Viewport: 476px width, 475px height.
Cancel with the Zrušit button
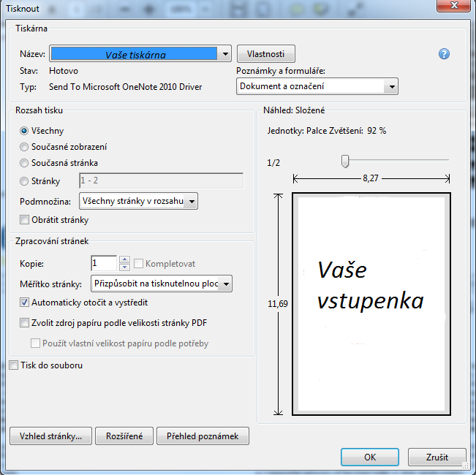(437, 457)
